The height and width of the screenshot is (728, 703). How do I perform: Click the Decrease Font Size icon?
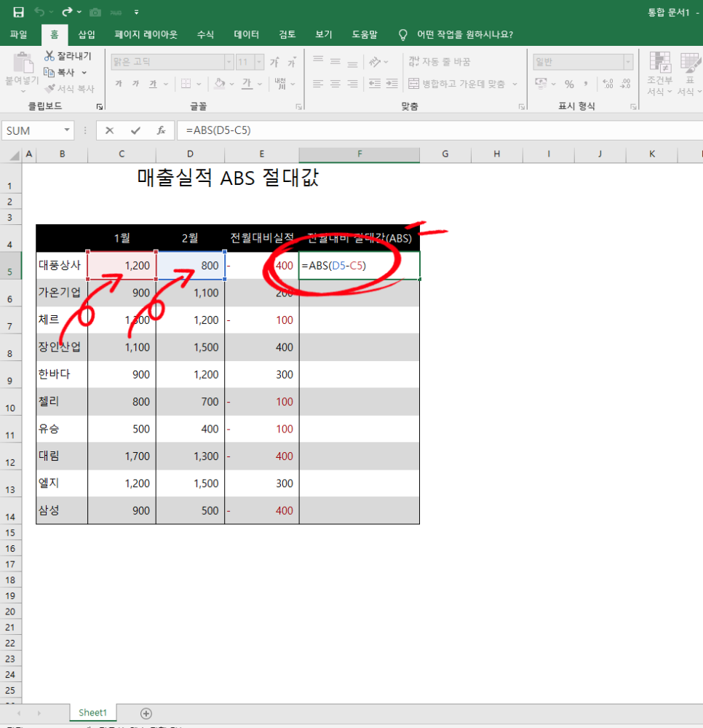292,62
